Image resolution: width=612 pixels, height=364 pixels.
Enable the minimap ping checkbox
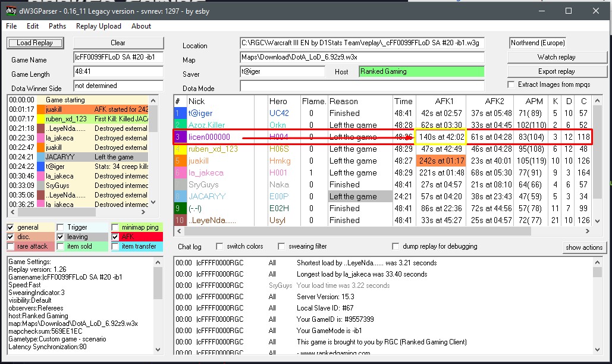[x=115, y=227]
